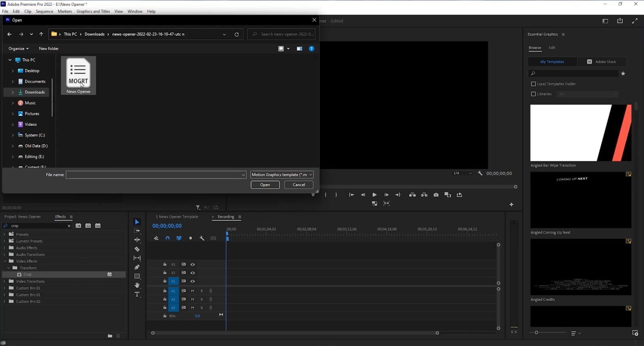This screenshot has width=644, height=346.
Task: Click Cancel in the Open dialog
Action: coord(299,185)
